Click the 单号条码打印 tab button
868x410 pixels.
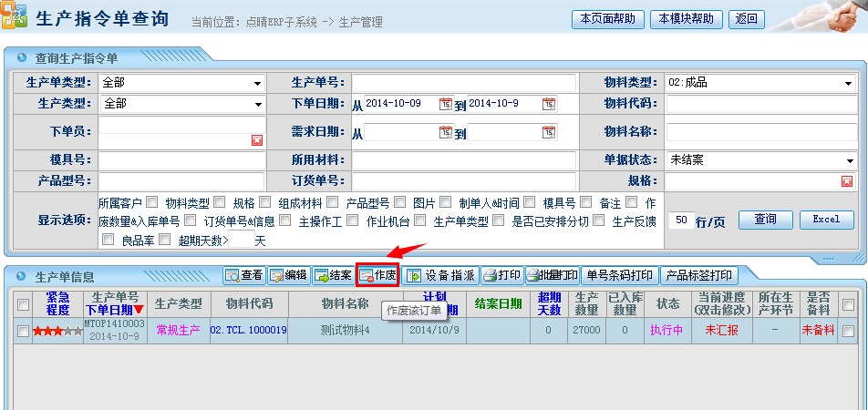point(620,275)
